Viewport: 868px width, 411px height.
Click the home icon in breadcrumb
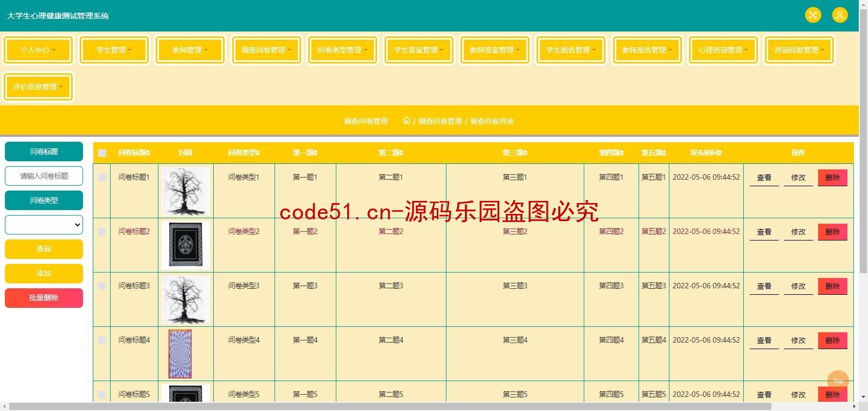point(407,121)
